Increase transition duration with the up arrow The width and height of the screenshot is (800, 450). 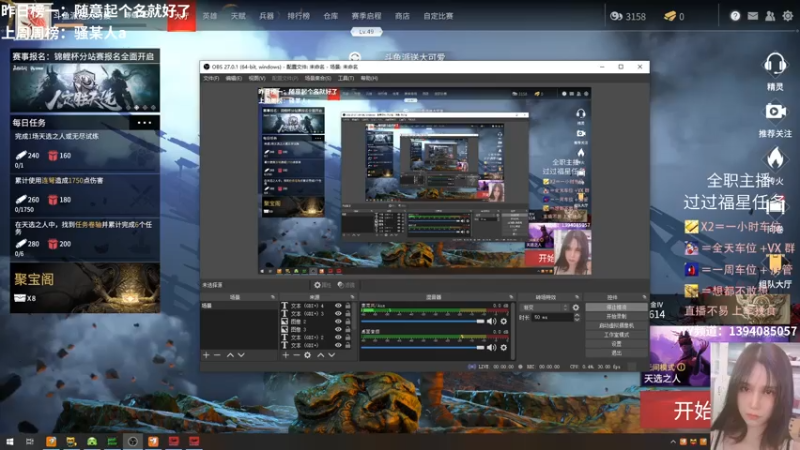point(577,315)
